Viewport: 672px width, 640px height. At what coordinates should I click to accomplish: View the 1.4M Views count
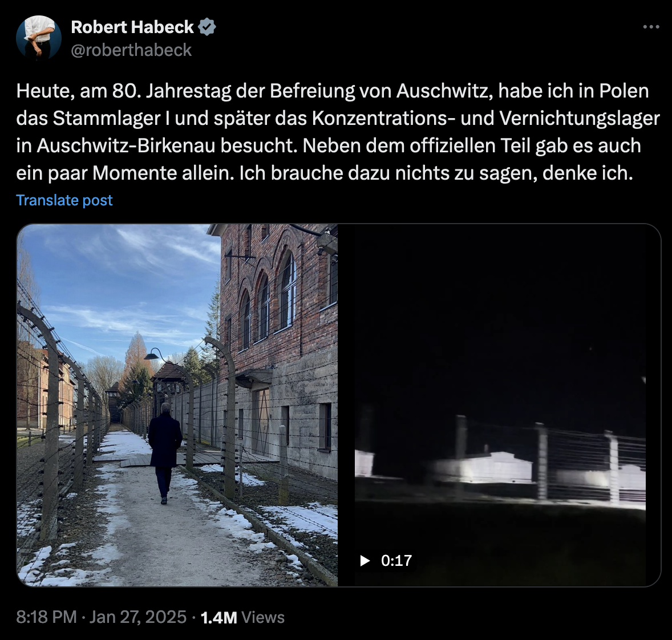tap(242, 617)
